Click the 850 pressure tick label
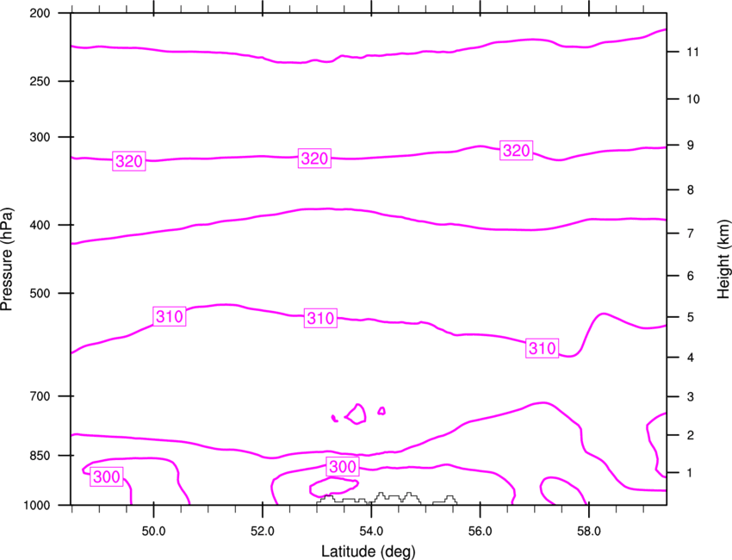The image size is (732, 560). pos(40,456)
